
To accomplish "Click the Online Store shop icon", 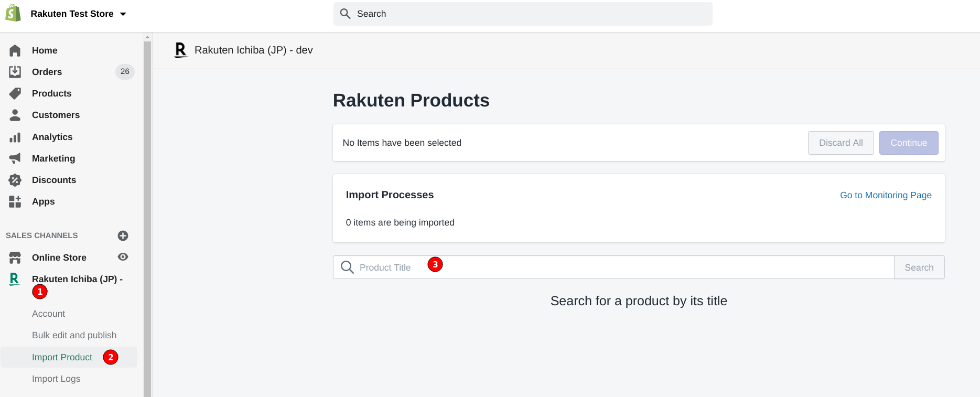I will click(x=15, y=257).
